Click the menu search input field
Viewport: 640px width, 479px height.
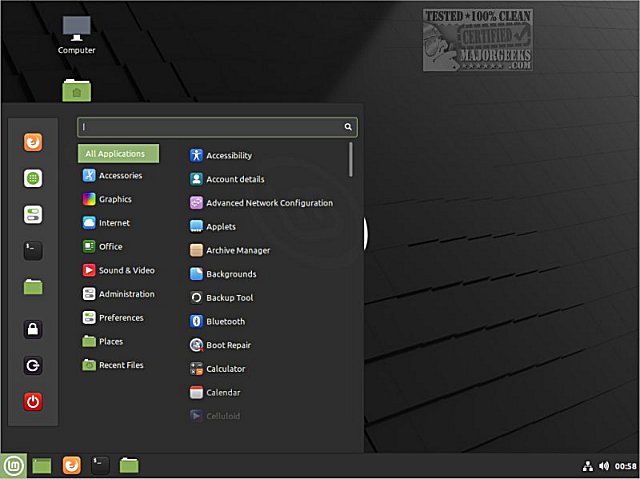click(x=217, y=127)
